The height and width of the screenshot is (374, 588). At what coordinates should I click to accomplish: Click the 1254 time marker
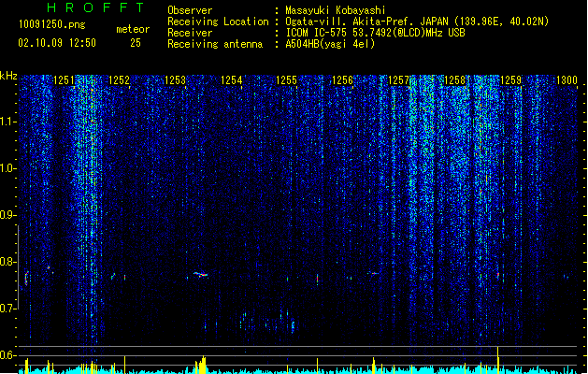pyautogui.click(x=232, y=80)
